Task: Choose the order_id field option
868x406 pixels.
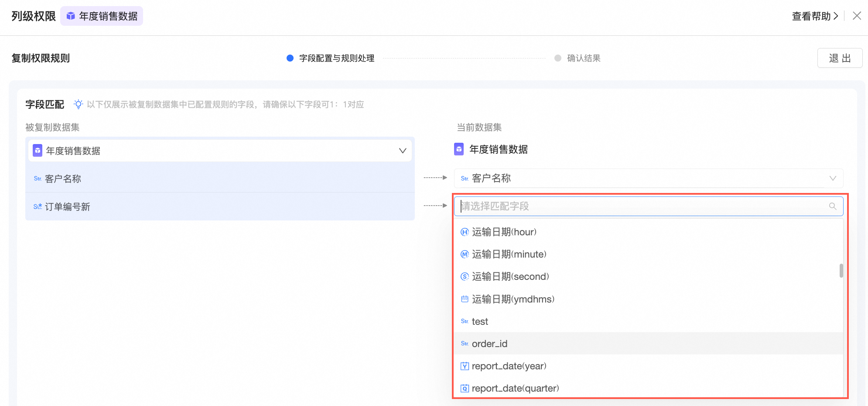Action: point(648,344)
